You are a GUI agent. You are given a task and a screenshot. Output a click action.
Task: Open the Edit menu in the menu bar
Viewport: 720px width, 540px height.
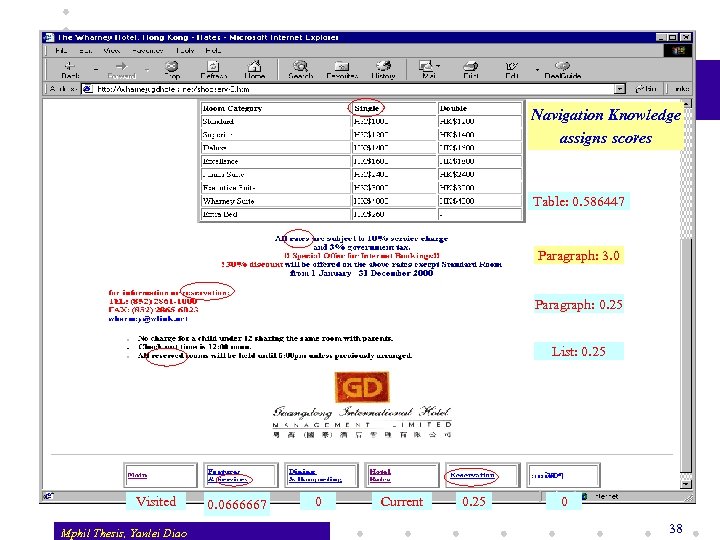coord(85,51)
